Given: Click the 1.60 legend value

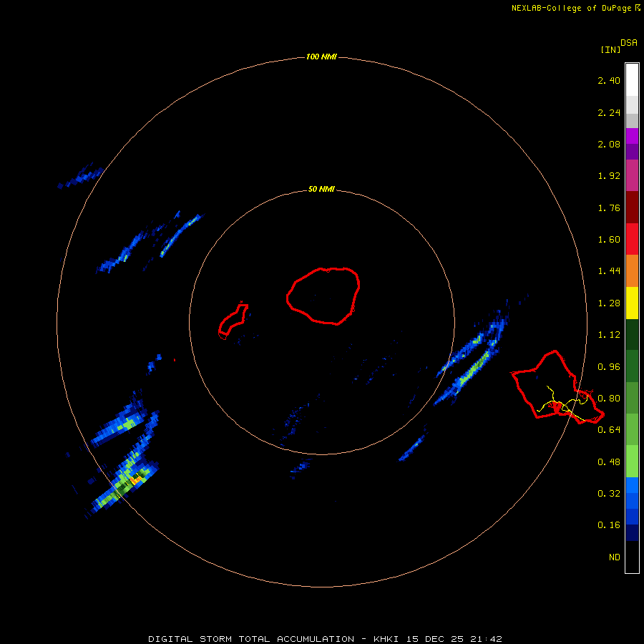Looking at the screenshot, I should (609, 240).
